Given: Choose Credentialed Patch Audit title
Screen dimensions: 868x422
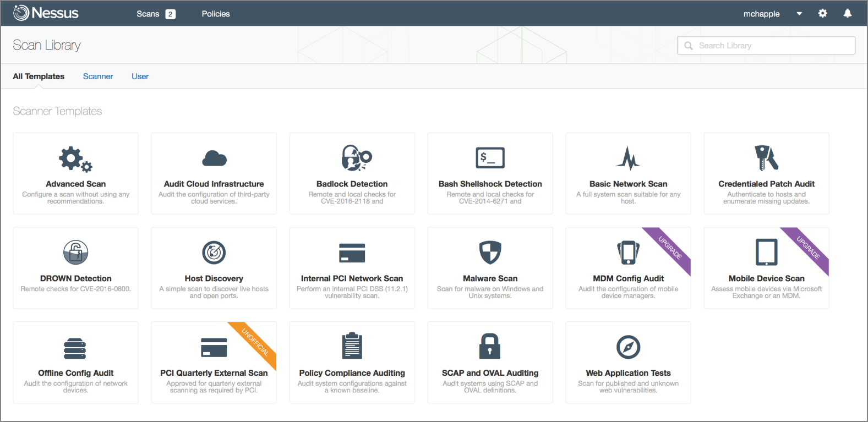Looking at the screenshot, I should [x=766, y=184].
